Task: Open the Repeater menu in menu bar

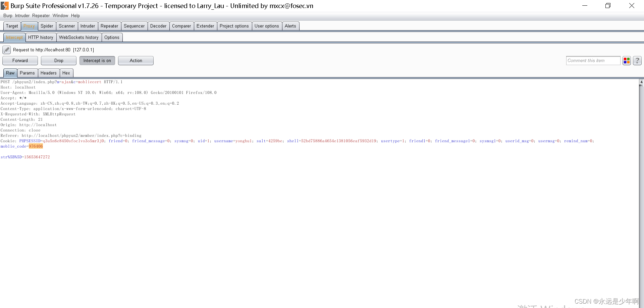Action: 41,16
